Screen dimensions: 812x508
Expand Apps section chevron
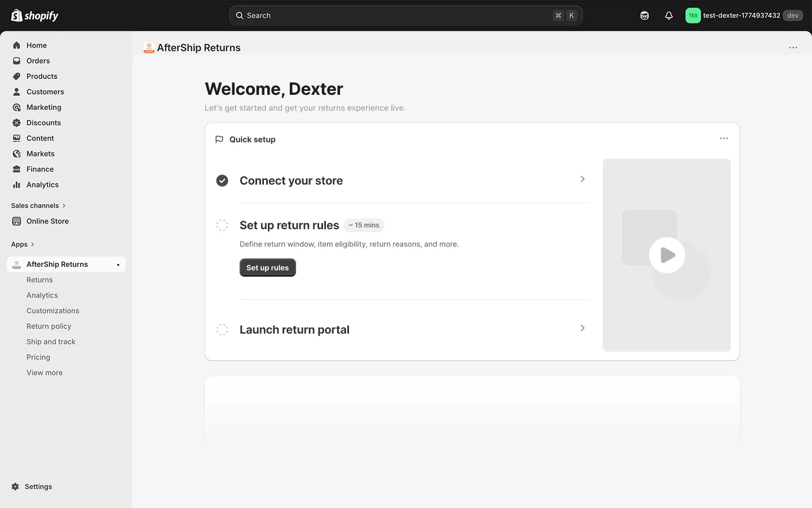[x=32, y=244]
